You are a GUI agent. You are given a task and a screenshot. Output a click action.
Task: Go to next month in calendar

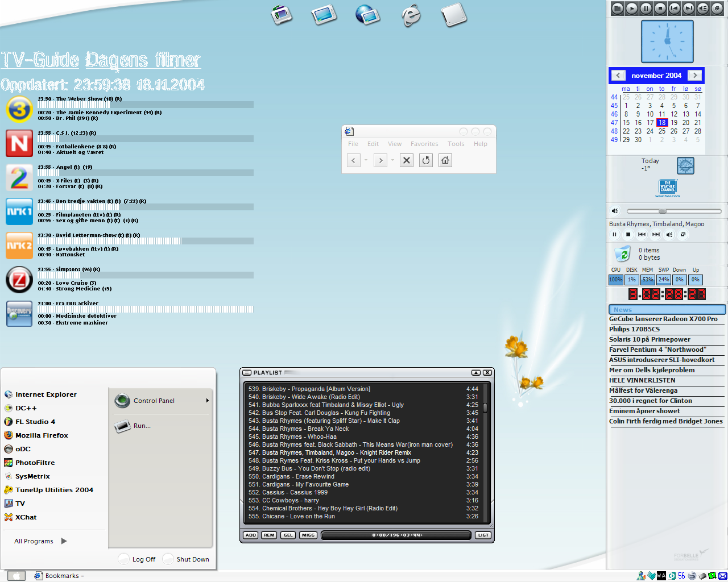click(694, 75)
